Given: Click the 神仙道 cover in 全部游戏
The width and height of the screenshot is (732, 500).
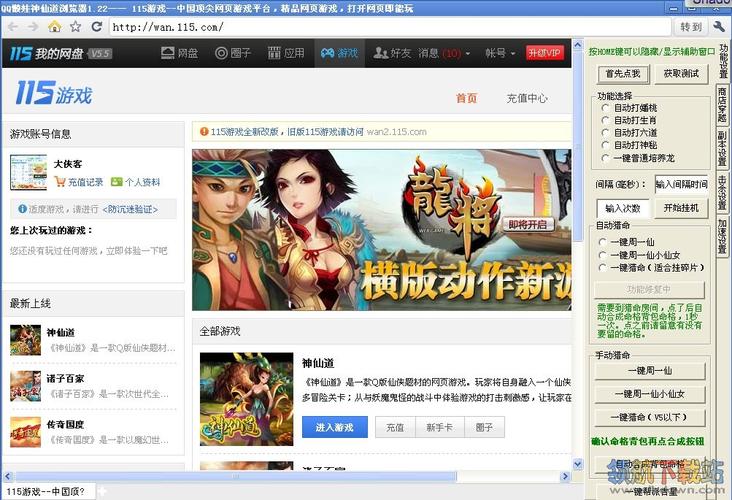Looking at the screenshot, I should (246, 399).
